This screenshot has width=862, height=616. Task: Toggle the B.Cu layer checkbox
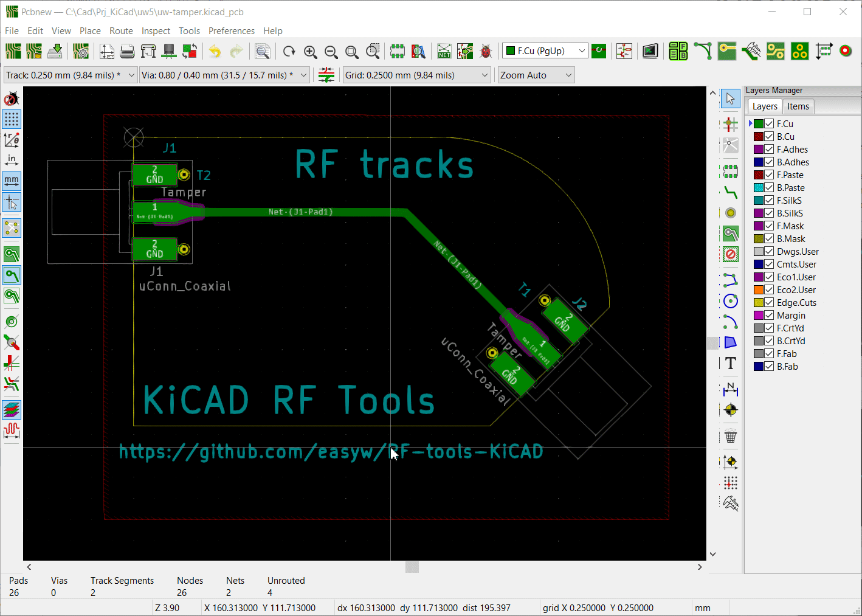click(769, 137)
